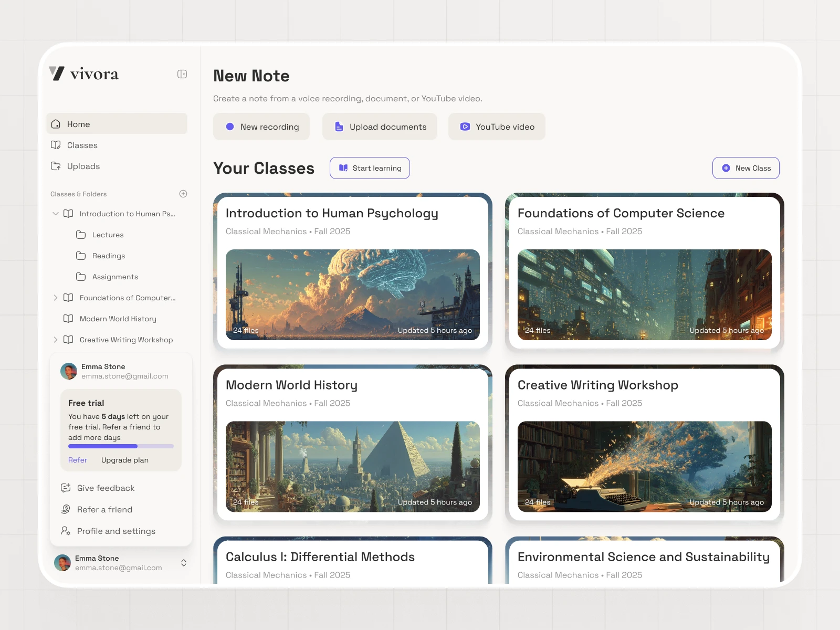Screen dimensions: 840x630
Task: Click the Give feedback chat icon
Action: pos(66,488)
